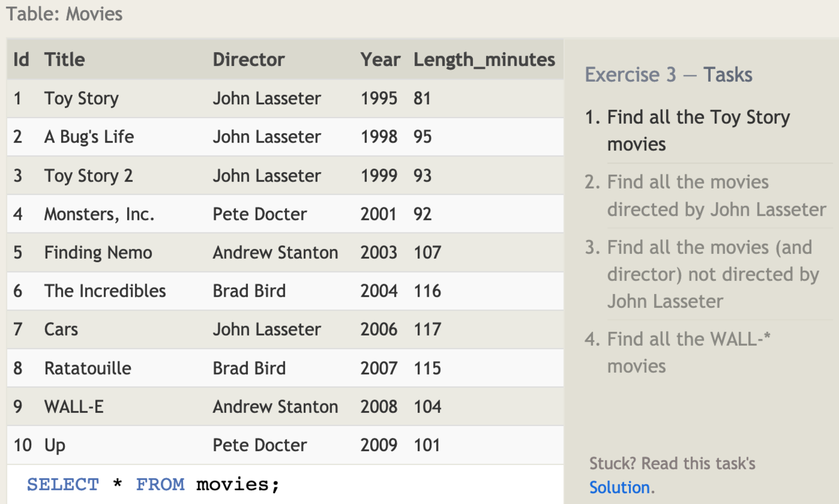This screenshot has width=839, height=504.
Task: Click the Cars title cell
Action: click(x=61, y=329)
